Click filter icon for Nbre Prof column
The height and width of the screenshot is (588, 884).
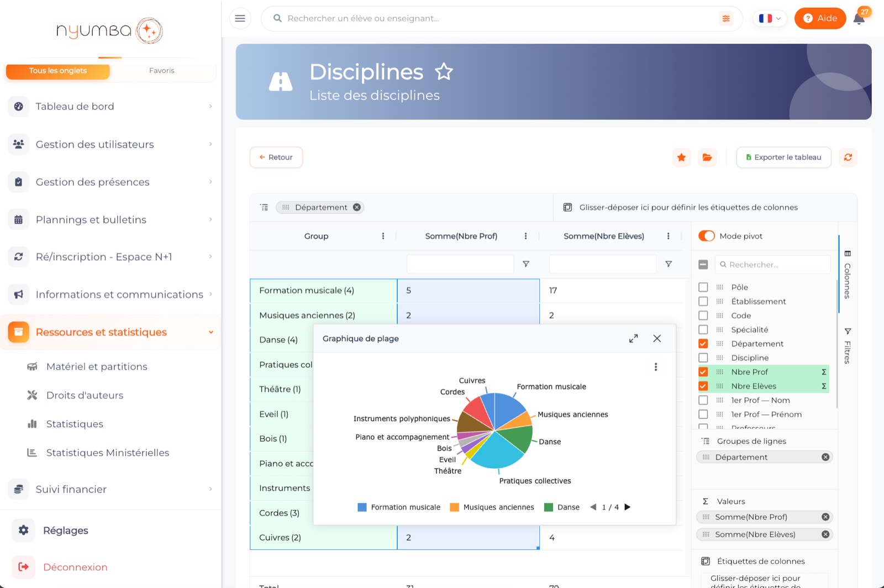(x=526, y=264)
